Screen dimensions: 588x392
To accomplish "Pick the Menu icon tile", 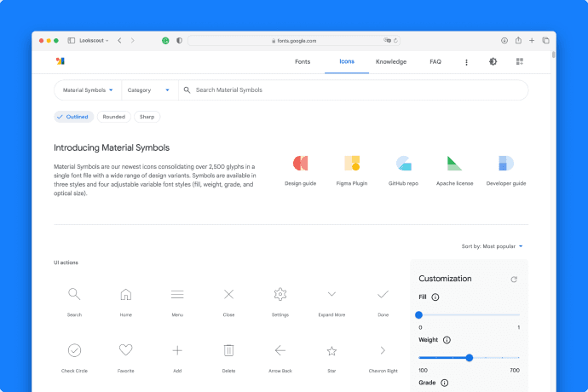I will [177, 295].
